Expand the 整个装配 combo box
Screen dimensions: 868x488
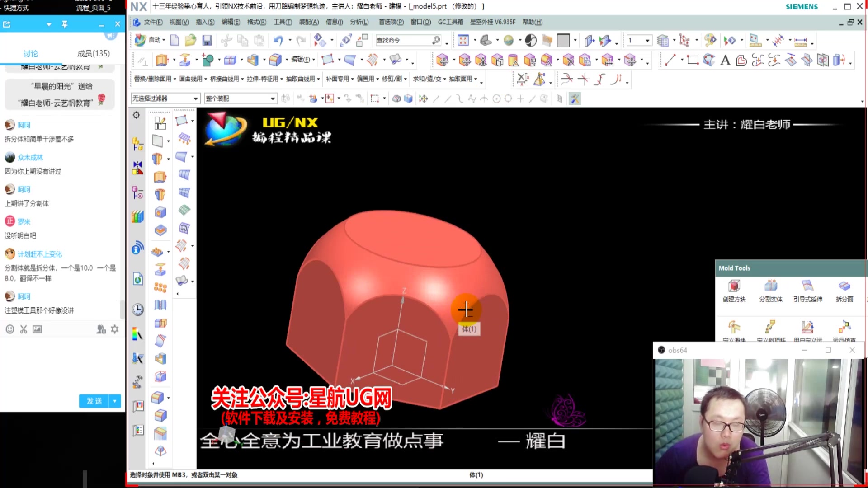[x=241, y=98]
